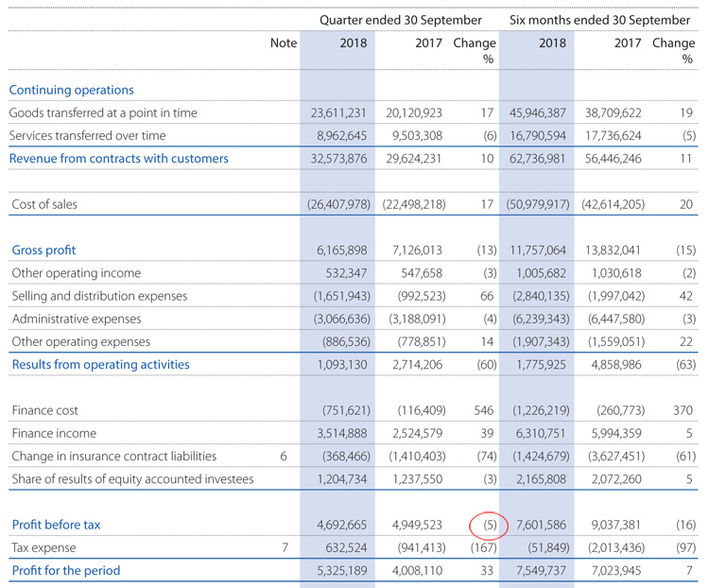
Task: Select tax expense 632,524
Action: 346,547
